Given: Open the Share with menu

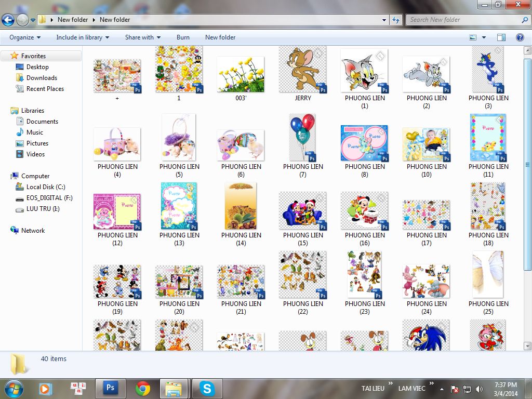Looking at the screenshot, I should (x=142, y=37).
